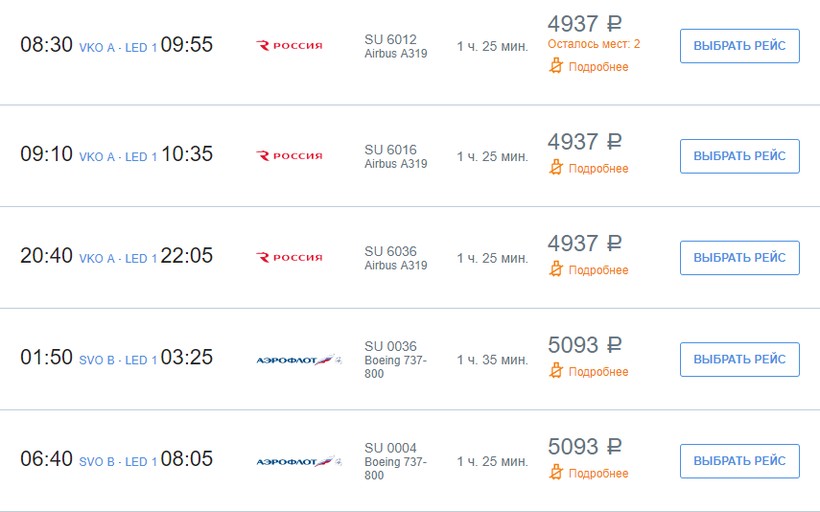Click the no-baggage icon for flight SU 6012
The image size is (820, 512).
[556, 66]
